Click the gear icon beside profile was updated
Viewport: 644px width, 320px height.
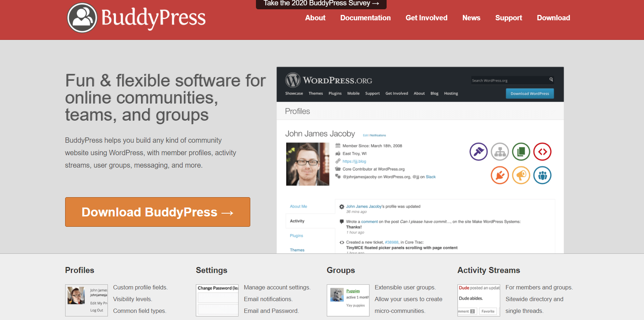pyautogui.click(x=342, y=206)
